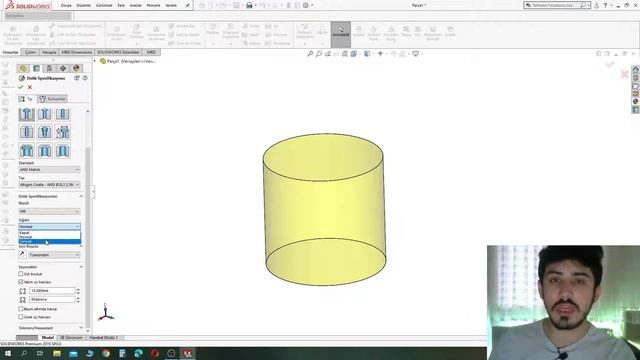The width and height of the screenshot is (640, 360).
Task: Click the countersink diameter spinner arrows
Action: tap(78, 291)
